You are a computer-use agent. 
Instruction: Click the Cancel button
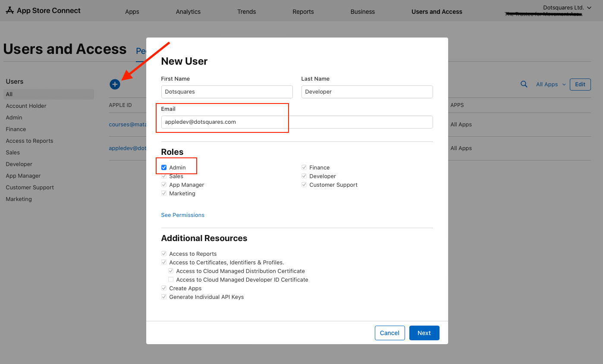point(390,333)
